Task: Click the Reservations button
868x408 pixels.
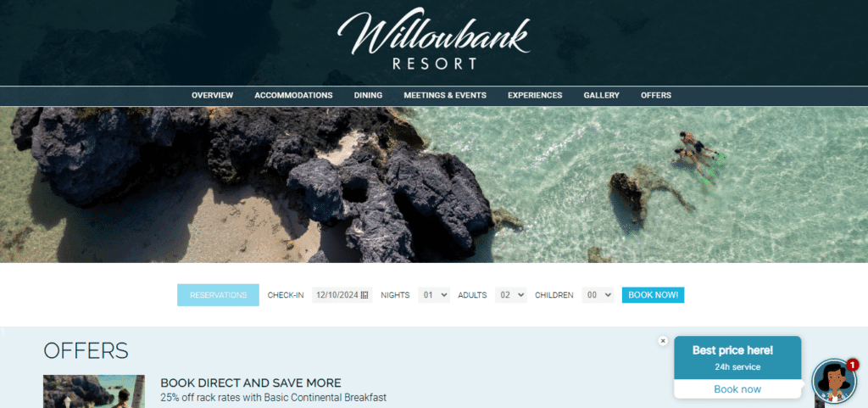Action: point(218,295)
